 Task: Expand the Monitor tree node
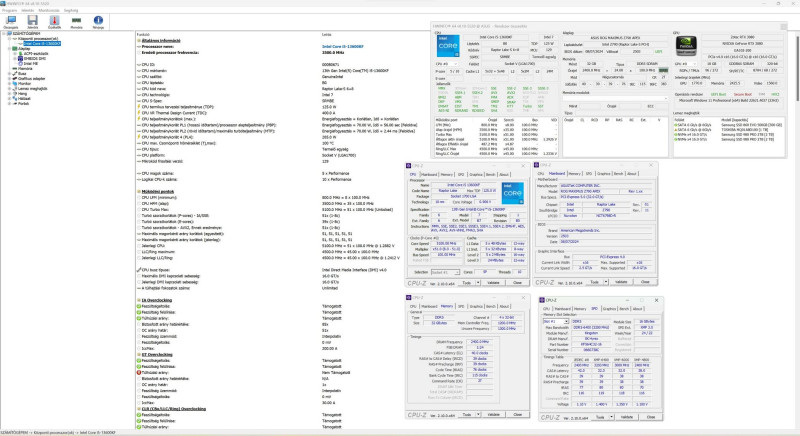(x=9, y=84)
